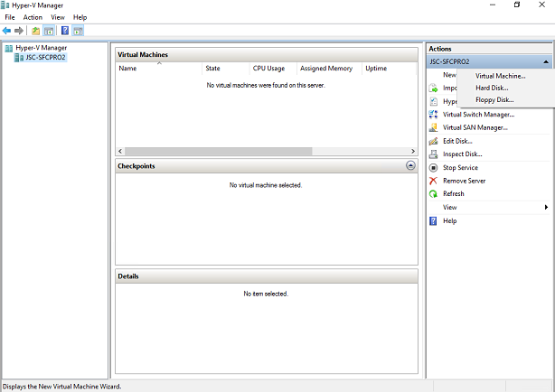
Task: Click Remove Server action
Action: (x=464, y=181)
